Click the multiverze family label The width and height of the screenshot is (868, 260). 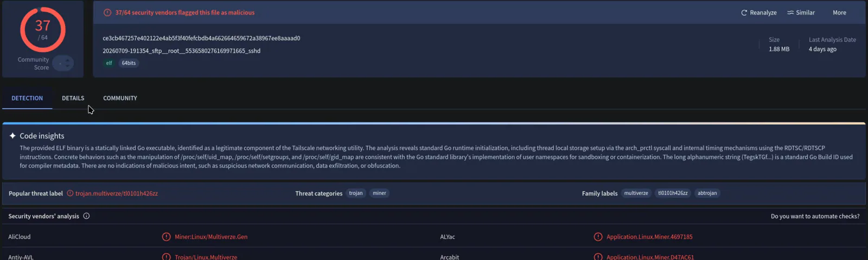(x=636, y=193)
